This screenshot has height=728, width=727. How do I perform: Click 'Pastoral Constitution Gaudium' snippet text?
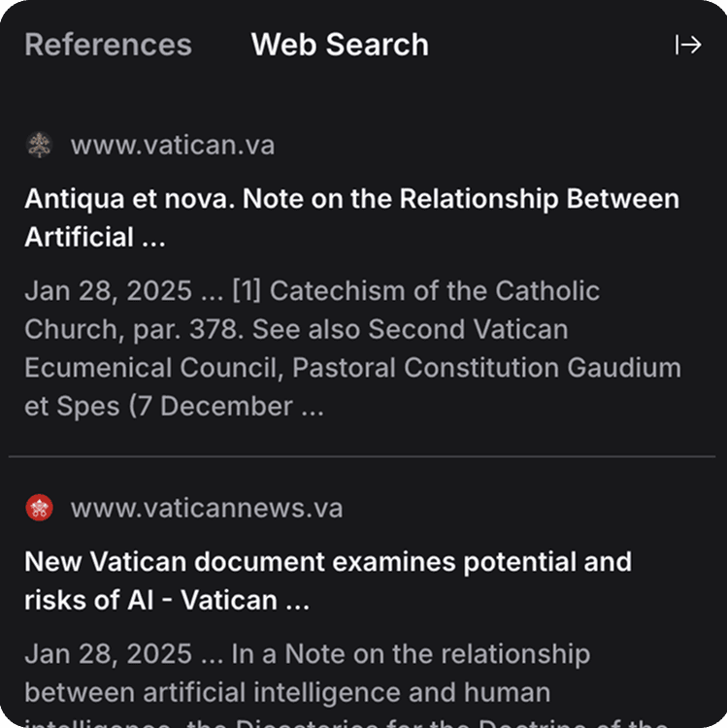pyautogui.click(x=486, y=368)
